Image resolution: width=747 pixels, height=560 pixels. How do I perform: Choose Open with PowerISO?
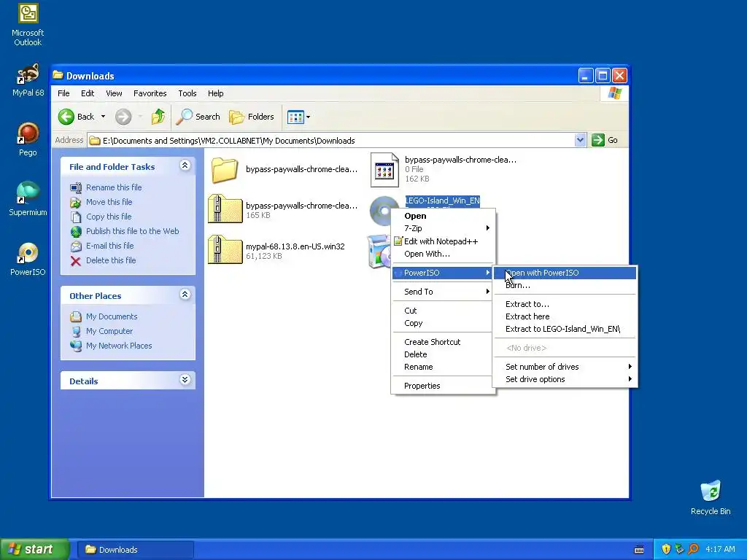[x=565, y=273]
